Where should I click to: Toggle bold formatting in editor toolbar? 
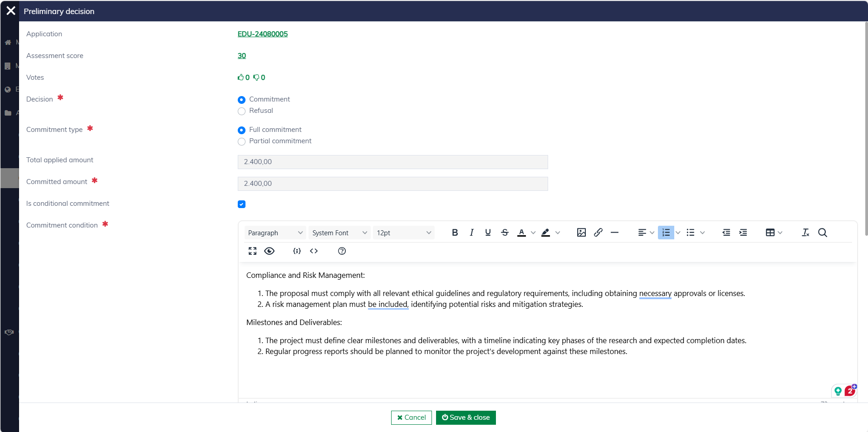455,233
